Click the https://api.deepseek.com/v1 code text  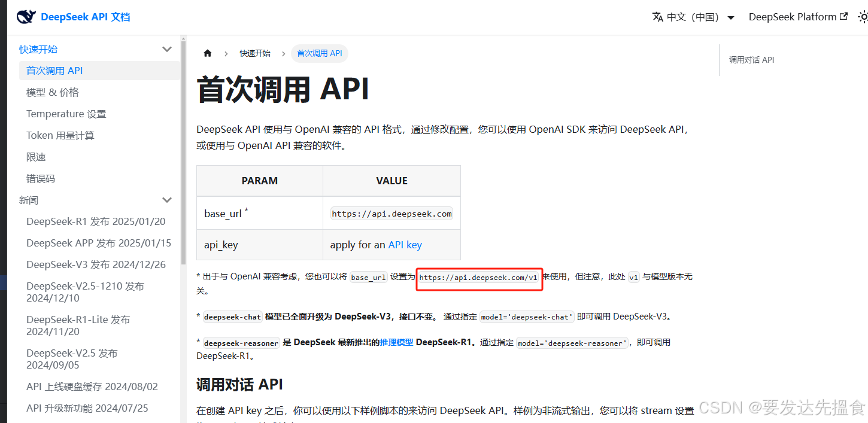(x=478, y=278)
